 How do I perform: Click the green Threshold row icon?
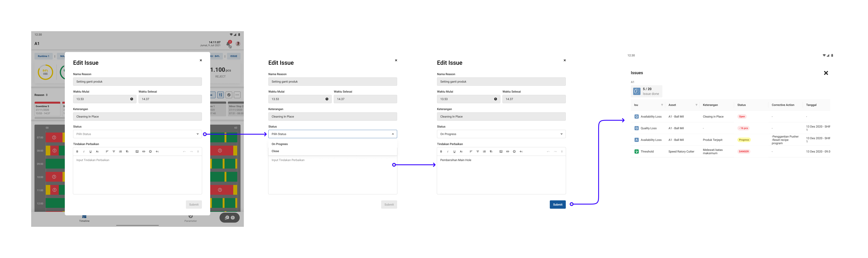[636, 152]
